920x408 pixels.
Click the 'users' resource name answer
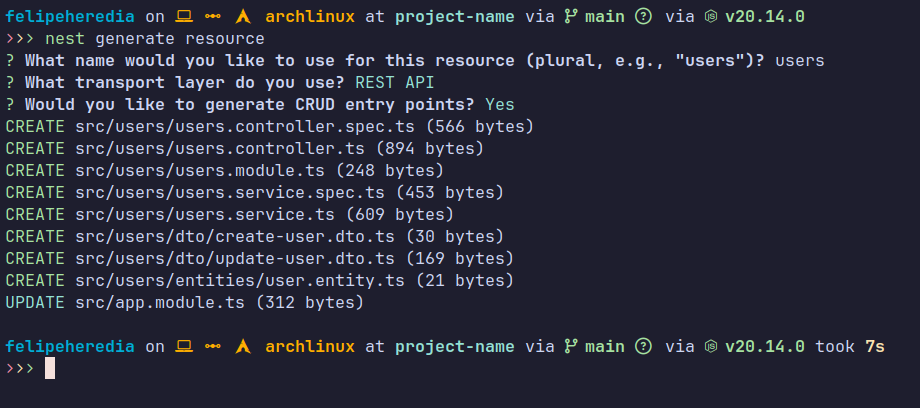click(800, 61)
